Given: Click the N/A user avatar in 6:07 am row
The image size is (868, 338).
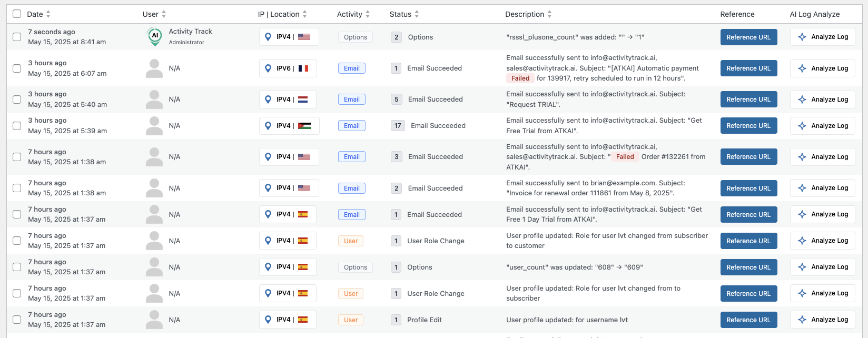Looking at the screenshot, I should pyautogui.click(x=154, y=68).
